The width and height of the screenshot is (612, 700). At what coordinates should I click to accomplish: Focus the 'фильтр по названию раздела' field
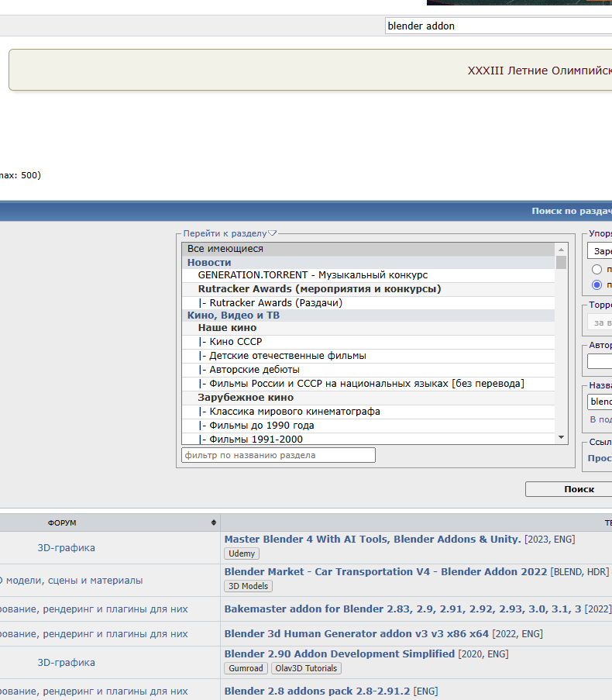click(278, 455)
